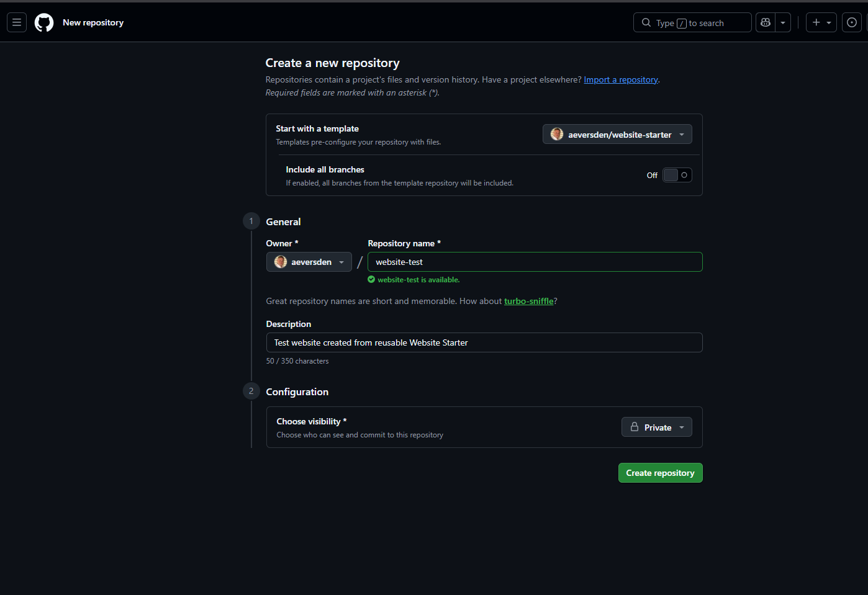Click the Create a new repository heading
Screen dimensions: 868x595
(x=332, y=63)
